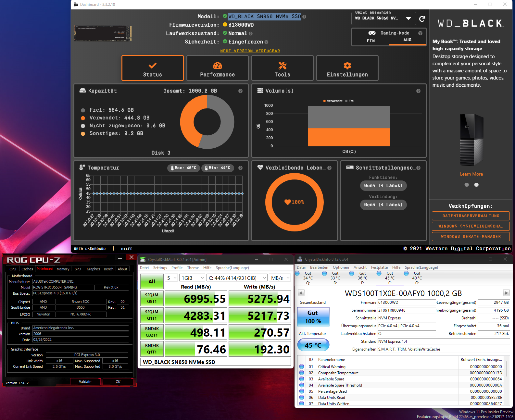
Task: Click the Max: 60°C temperature badge
Action: click(184, 168)
